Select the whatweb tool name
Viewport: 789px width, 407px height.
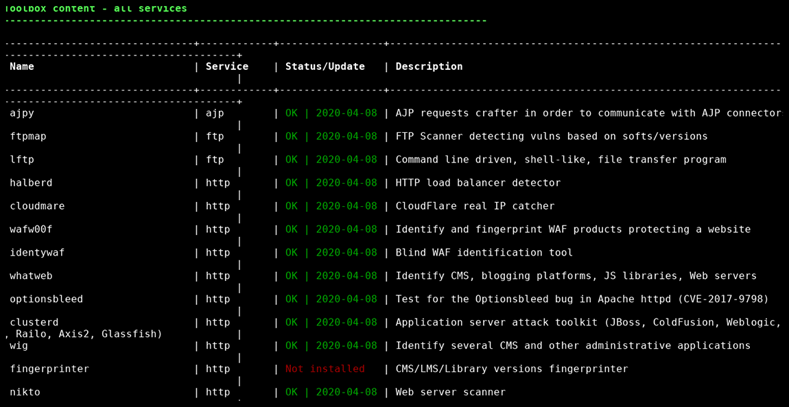[31, 276]
